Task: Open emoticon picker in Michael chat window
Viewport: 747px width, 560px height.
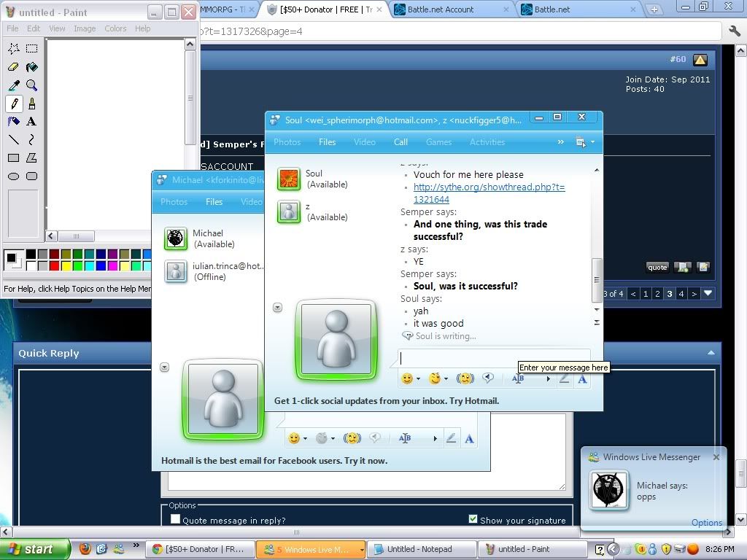Action: click(x=294, y=438)
